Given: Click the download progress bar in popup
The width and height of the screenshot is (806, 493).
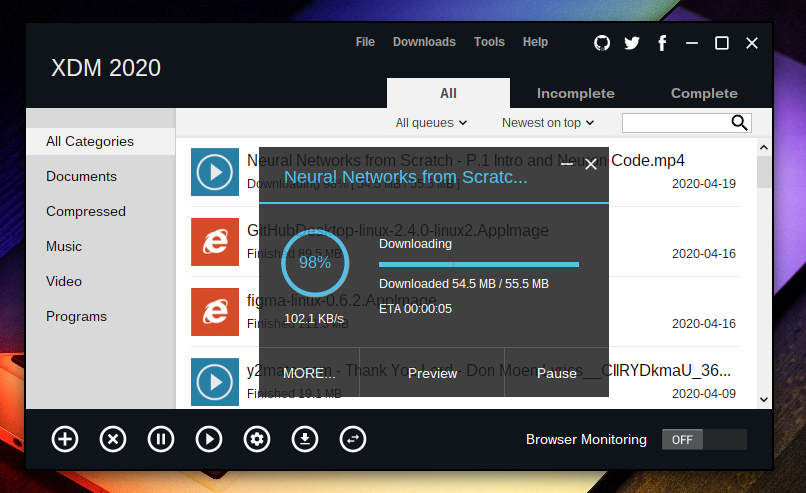Looking at the screenshot, I should pyautogui.click(x=479, y=265).
